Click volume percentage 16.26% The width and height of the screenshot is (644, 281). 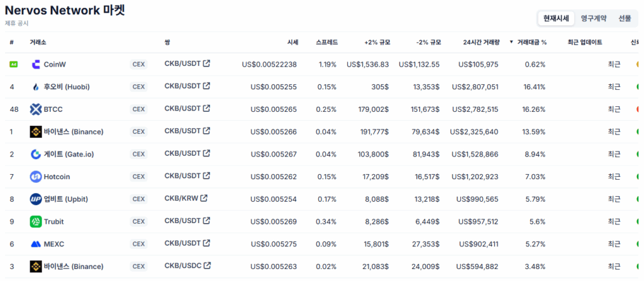535,109
